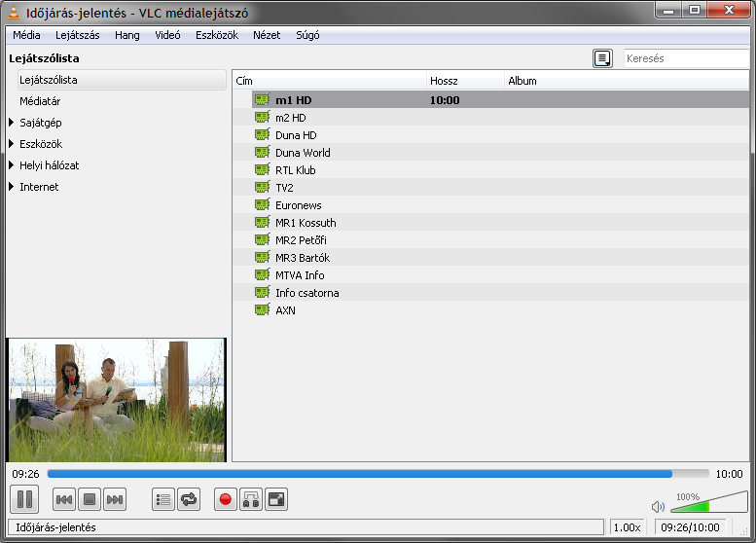Image resolution: width=756 pixels, height=543 pixels.
Task: Click the Euronews channel icon
Action: (x=263, y=205)
